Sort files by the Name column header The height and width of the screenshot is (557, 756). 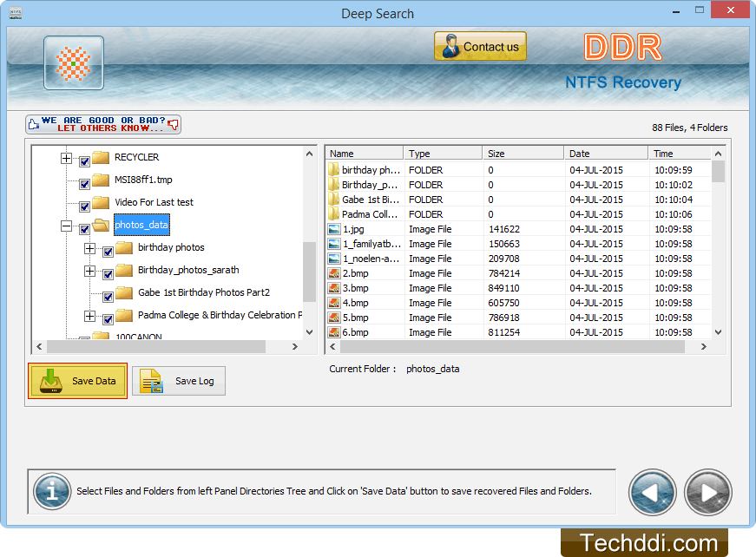(x=364, y=153)
